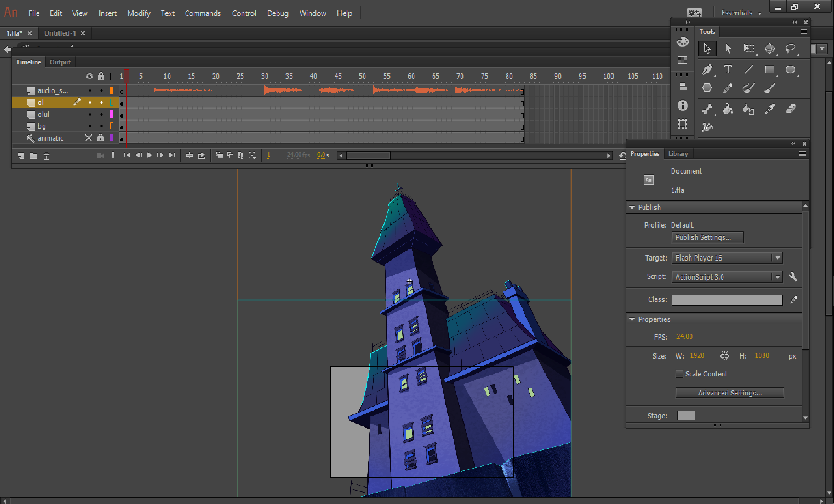Viewport: 834px width, 504px height.
Task: Select the Pencil tool
Action: point(728,88)
